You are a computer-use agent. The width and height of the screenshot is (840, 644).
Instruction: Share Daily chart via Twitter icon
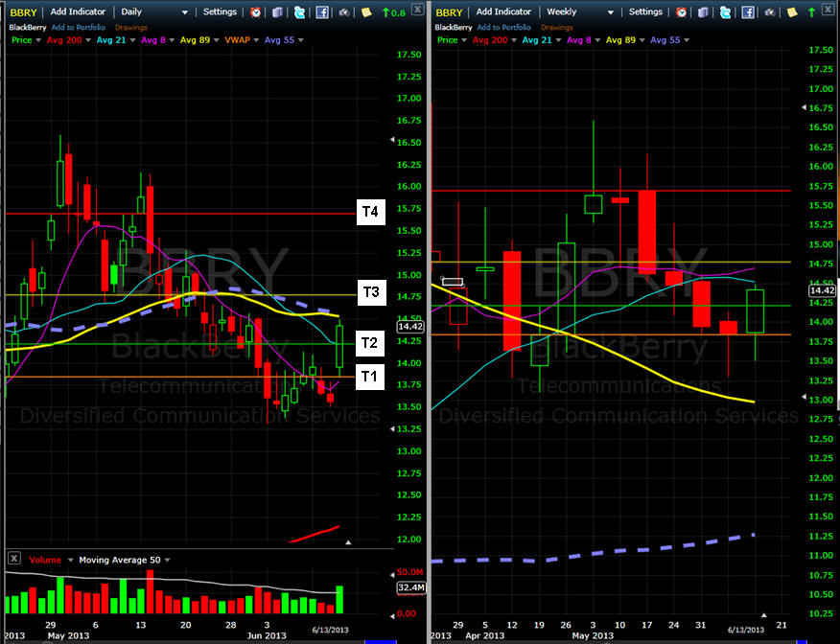point(299,12)
